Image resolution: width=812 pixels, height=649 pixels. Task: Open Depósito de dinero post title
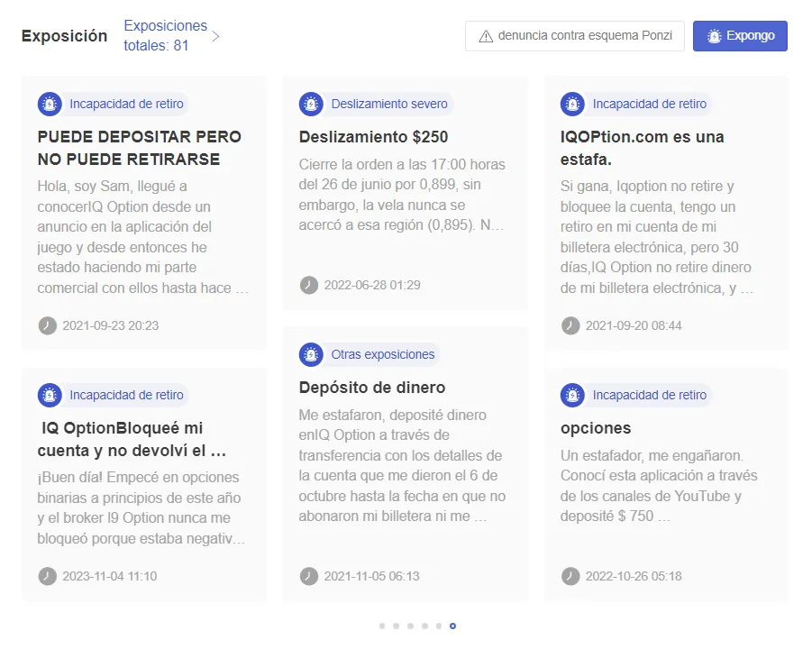[x=372, y=388]
